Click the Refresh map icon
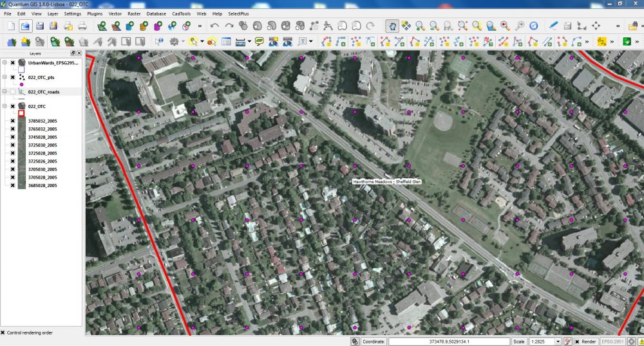This screenshot has height=346, width=644. click(x=534, y=26)
